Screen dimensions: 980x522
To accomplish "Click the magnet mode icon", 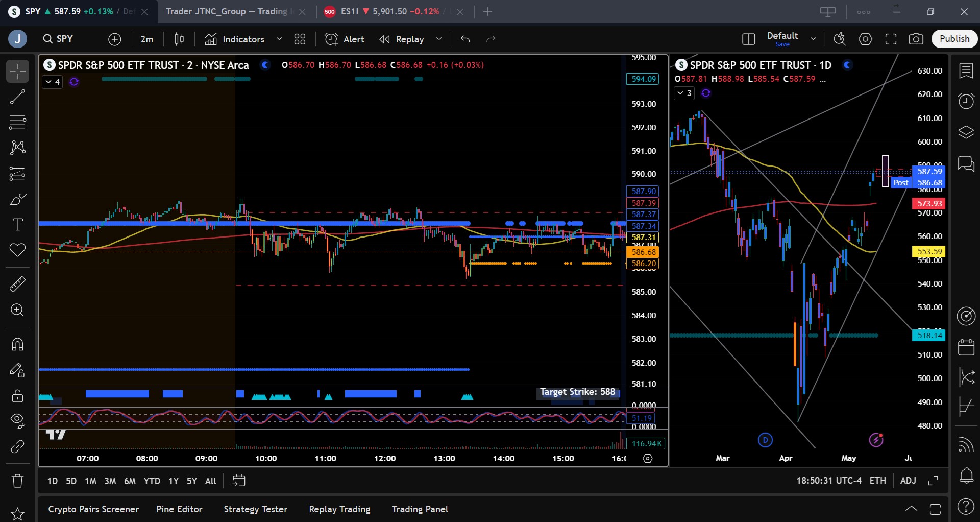I will pos(17,345).
